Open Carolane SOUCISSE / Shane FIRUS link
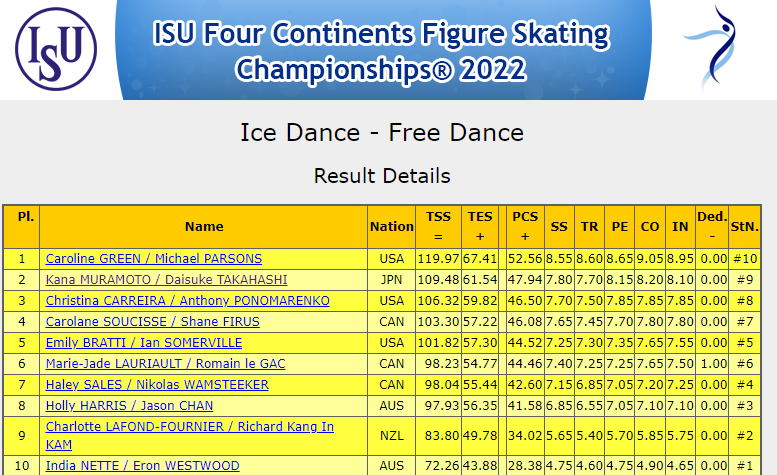Image resolution: width=777 pixels, height=475 pixels. point(153,322)
